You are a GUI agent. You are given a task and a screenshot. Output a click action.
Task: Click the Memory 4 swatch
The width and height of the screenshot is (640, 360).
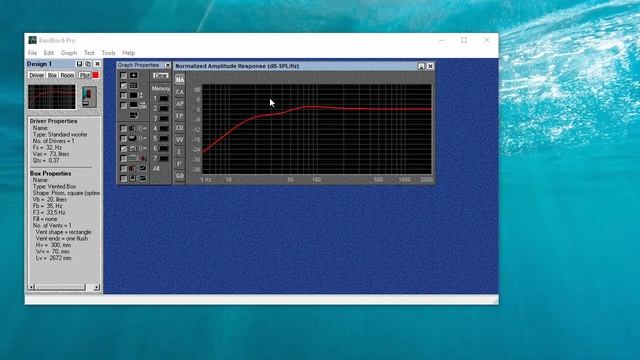tap(164, 129)
